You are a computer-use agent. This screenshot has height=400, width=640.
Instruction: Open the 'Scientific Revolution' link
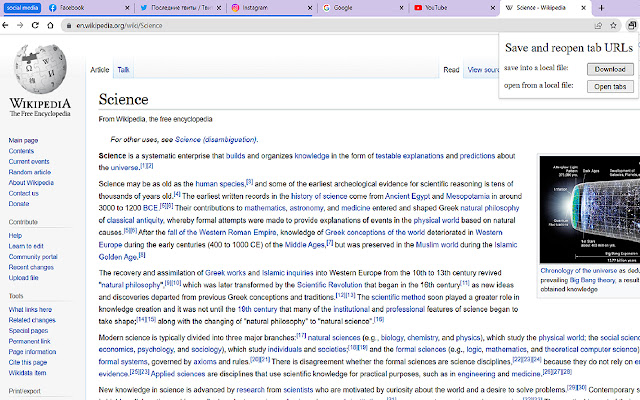[328, 284]
